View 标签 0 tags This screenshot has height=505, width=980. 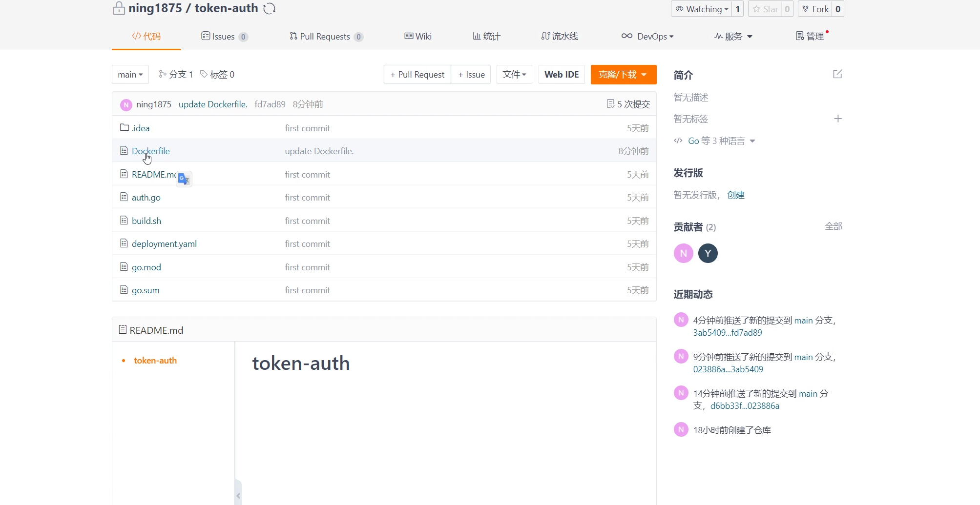[217, 74]
